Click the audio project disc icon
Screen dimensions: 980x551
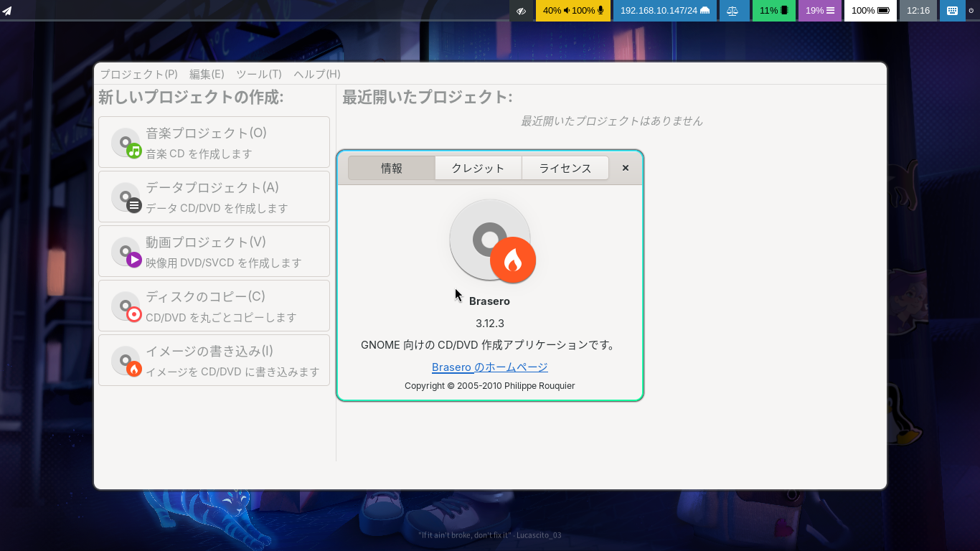click(126, 143)
